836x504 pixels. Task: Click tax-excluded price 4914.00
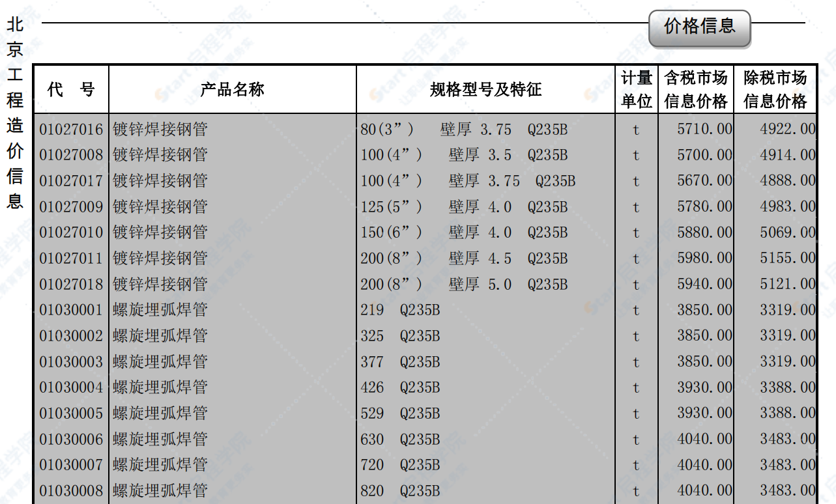[x=787, y=155]
